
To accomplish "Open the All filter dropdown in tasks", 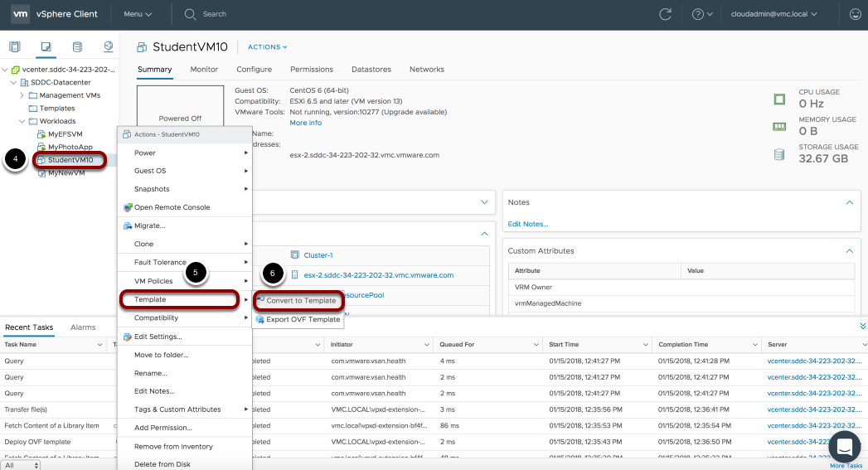I will 21,465.
